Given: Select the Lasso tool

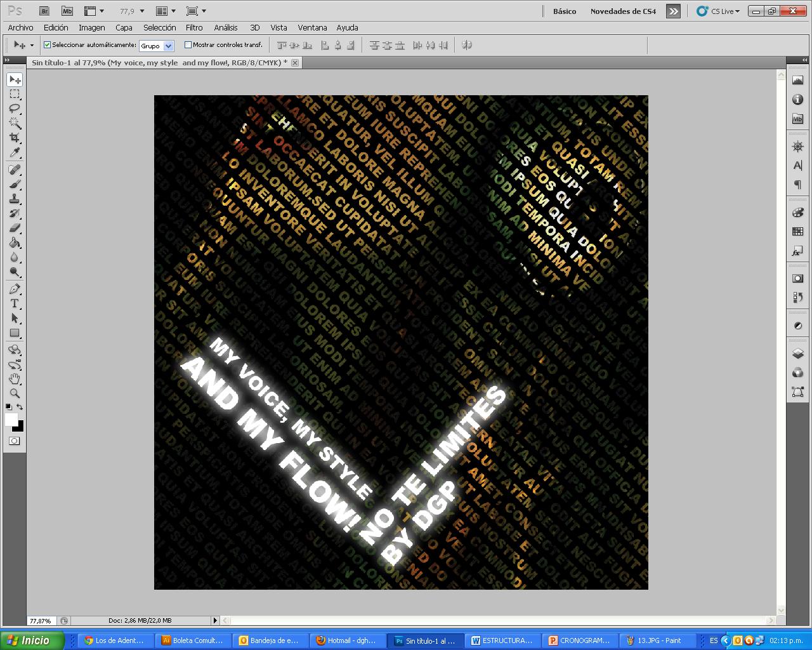Looking at the screenshot, I should 15,109.
